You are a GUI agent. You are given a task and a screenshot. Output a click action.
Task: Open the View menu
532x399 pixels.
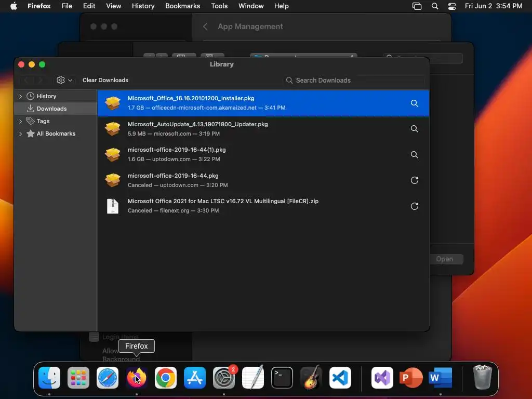point(113,6)
